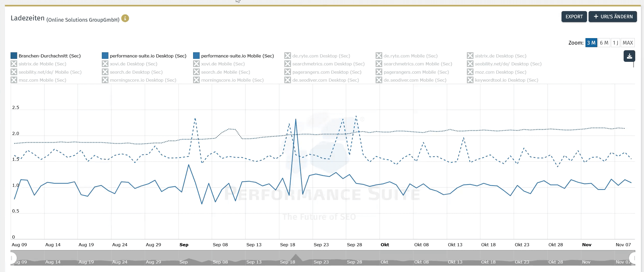The width and height of the screenshot is (644, 272).
Task: Click the EXPORT button
Action: pyautogui.click(x=574, y=17)
